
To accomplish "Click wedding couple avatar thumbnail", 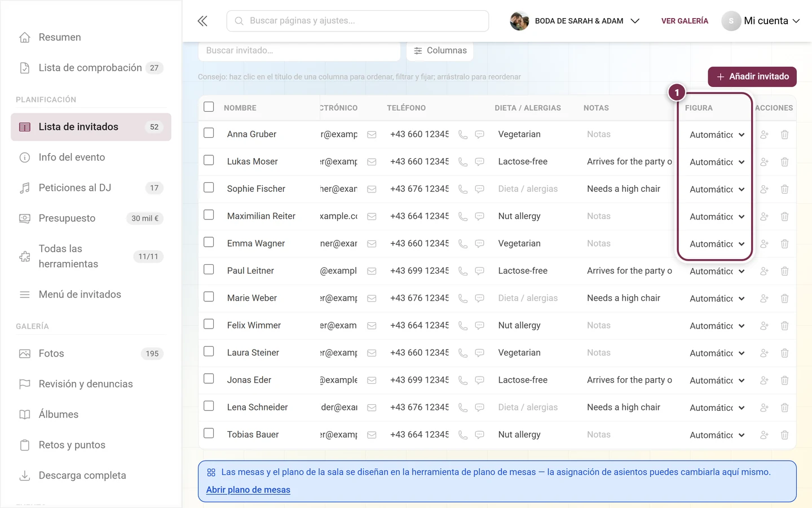I will click(519, 21).
